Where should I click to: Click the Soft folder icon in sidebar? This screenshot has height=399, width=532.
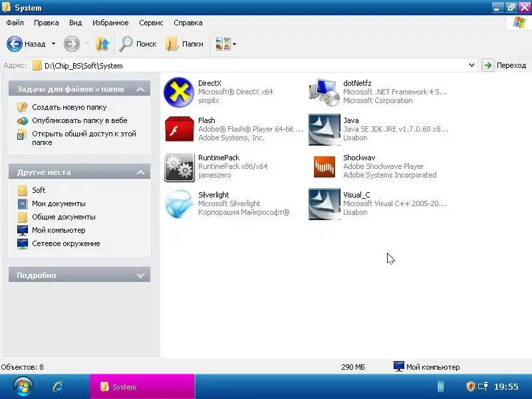tap(23, 190)
